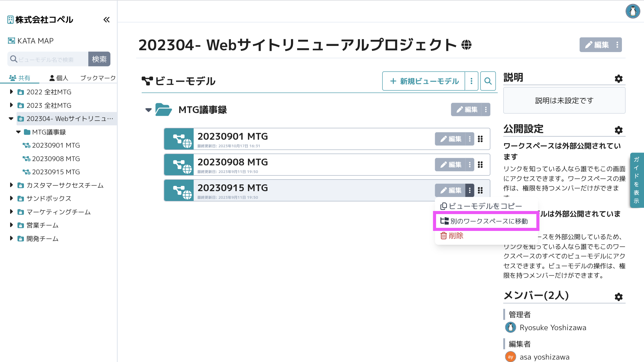The height and width of the screenshot is (362, 644).
Task: Open MTG議事録 folder more options
Action: (x=486, y=110)
